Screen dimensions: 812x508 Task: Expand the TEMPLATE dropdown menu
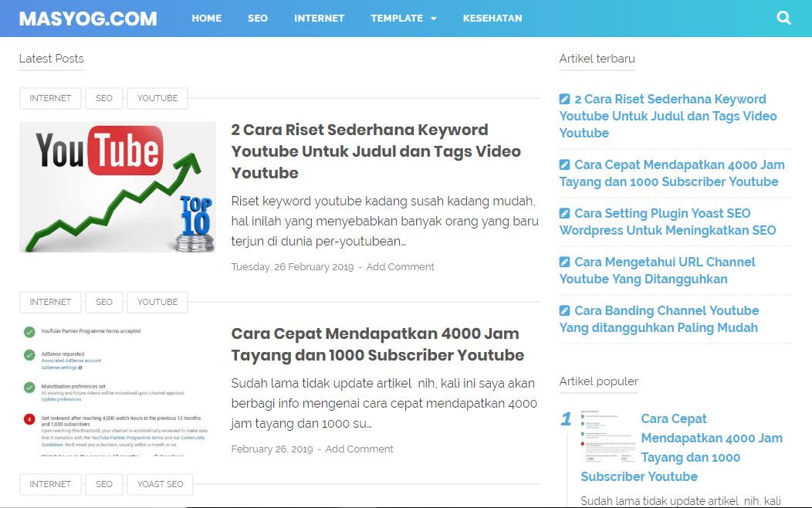point(404,18)
